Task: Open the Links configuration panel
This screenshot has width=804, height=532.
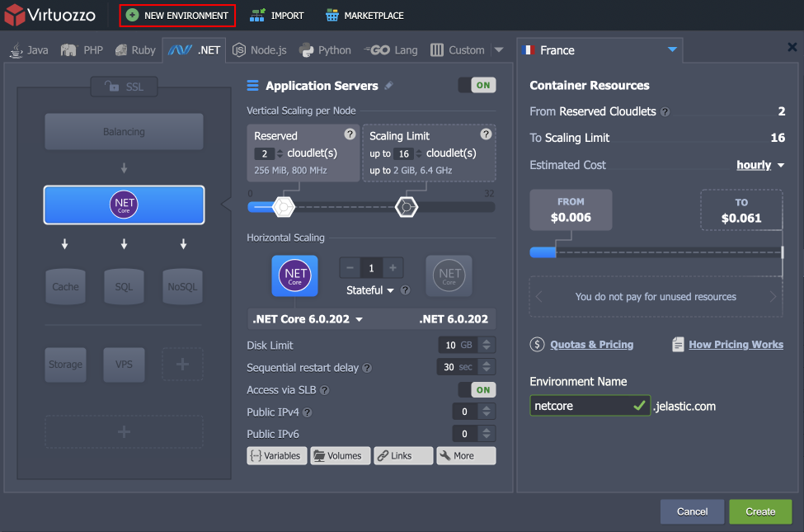Action: tap(402, 455)
